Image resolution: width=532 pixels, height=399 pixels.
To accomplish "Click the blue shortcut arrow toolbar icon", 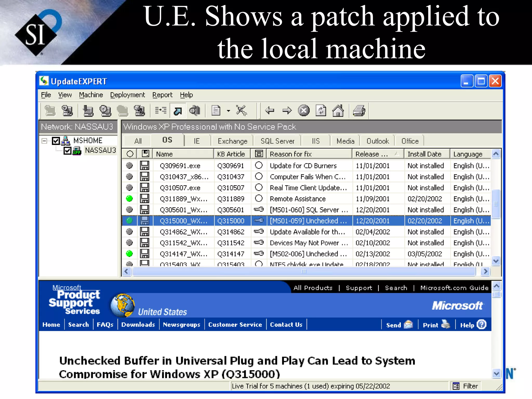I will pyautogui.click(x=178, y=111).
